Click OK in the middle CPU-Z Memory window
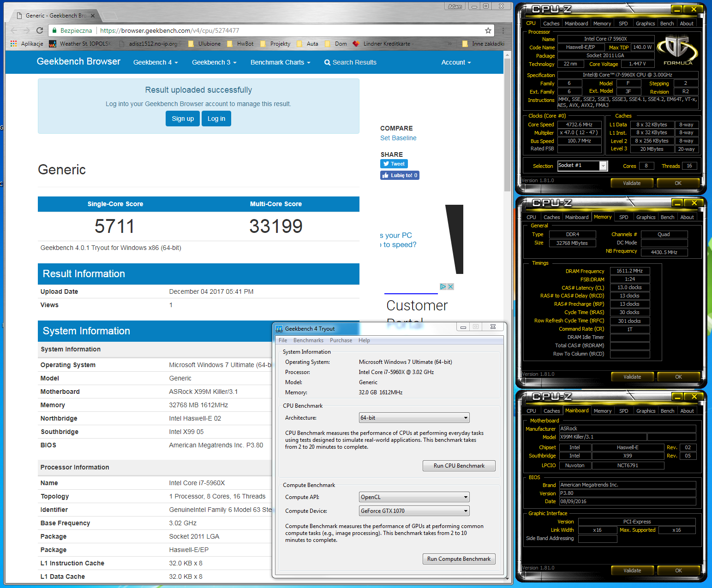 tap(678, 377)
